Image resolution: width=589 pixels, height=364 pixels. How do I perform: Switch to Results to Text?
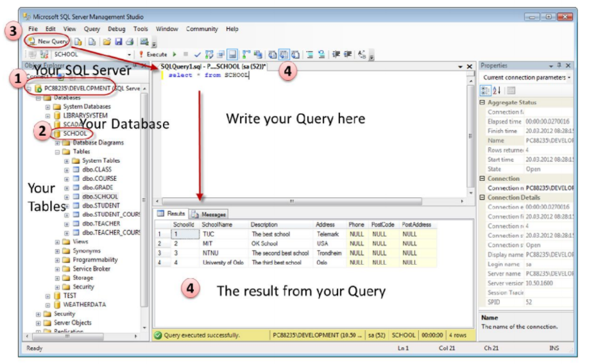click(272, 54)
